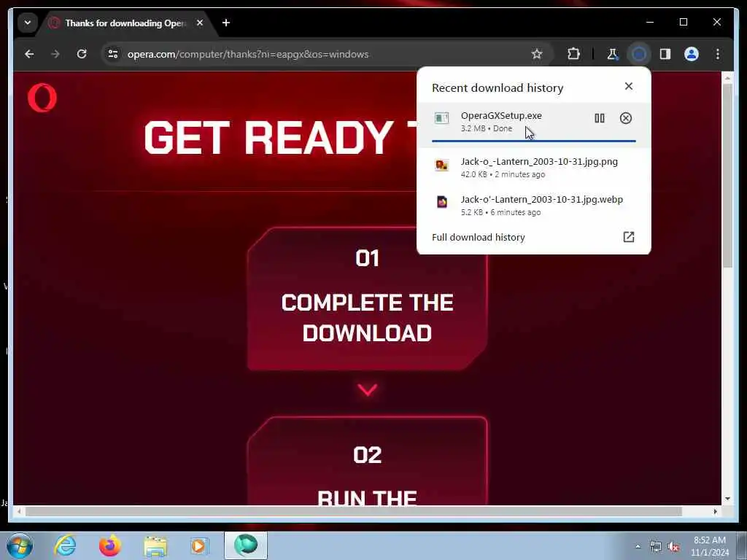Open Windows Explorer folder on taskbar
This screenshot has height=560, width=747.
155,546
